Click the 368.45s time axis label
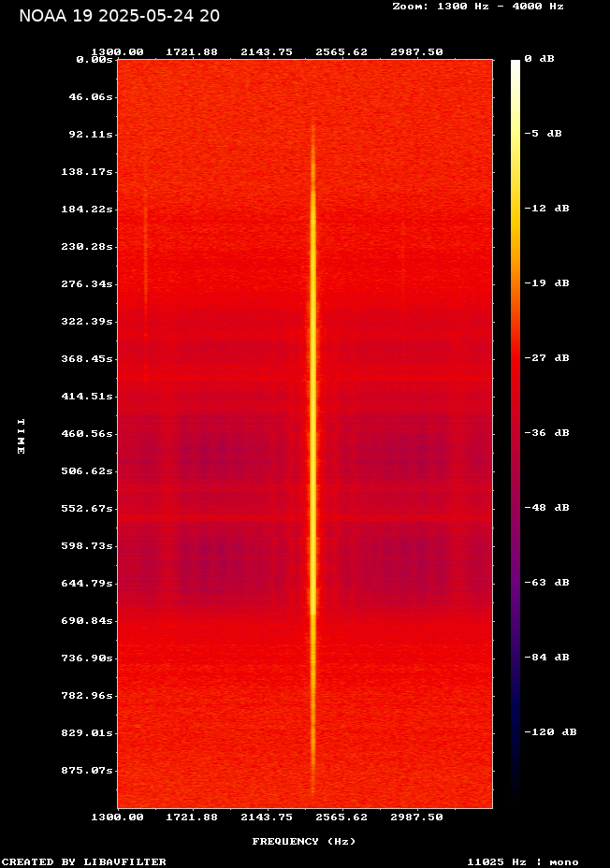610x868 pixels. (87, 359)
